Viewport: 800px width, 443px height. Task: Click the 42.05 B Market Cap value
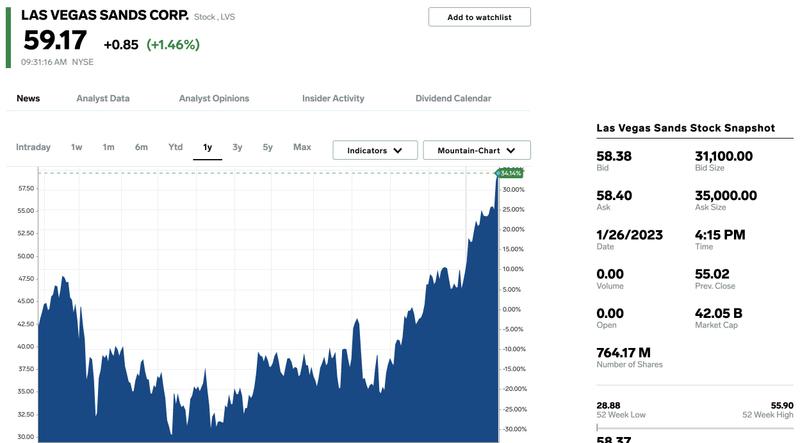(x=718, y=313)
